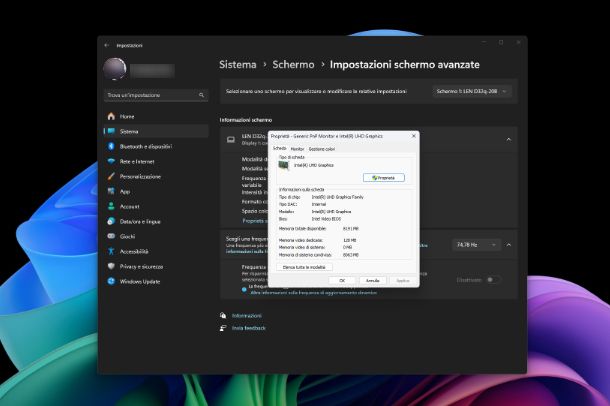The height and width of the screenshot is (406, 610).
Task: Navigate to Schermo in the breadcrumb
Action: pos(293,65)
